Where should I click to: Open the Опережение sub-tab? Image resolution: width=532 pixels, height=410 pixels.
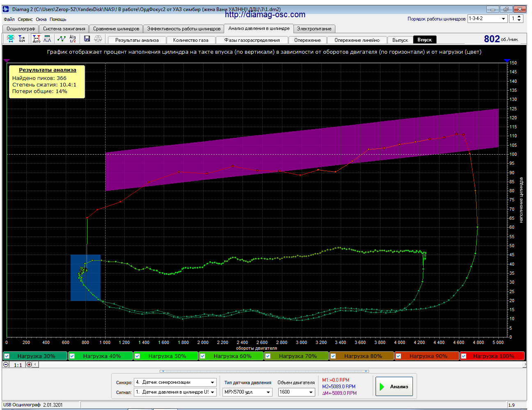click(307, 40)
